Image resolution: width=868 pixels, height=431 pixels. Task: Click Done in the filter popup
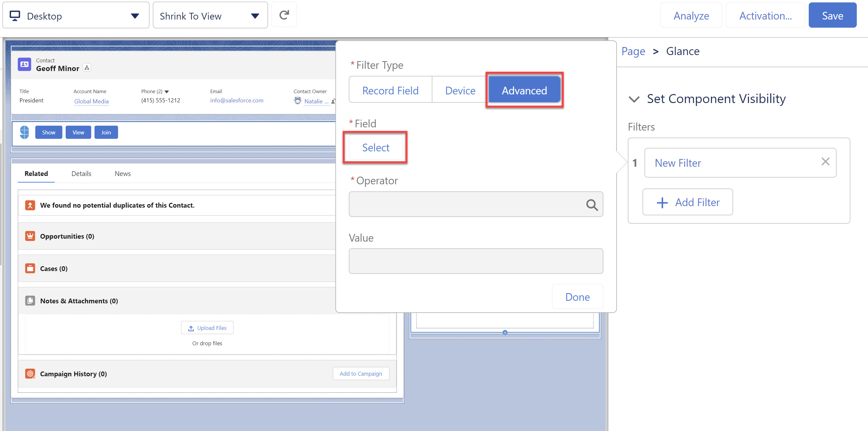pyautogui.click(x=577, y=297)
